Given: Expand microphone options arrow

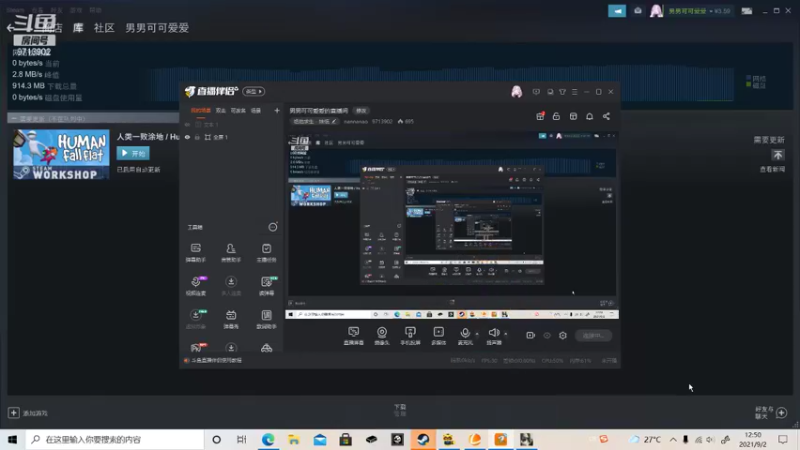Looking at the screenshot, I should [477, 335].
